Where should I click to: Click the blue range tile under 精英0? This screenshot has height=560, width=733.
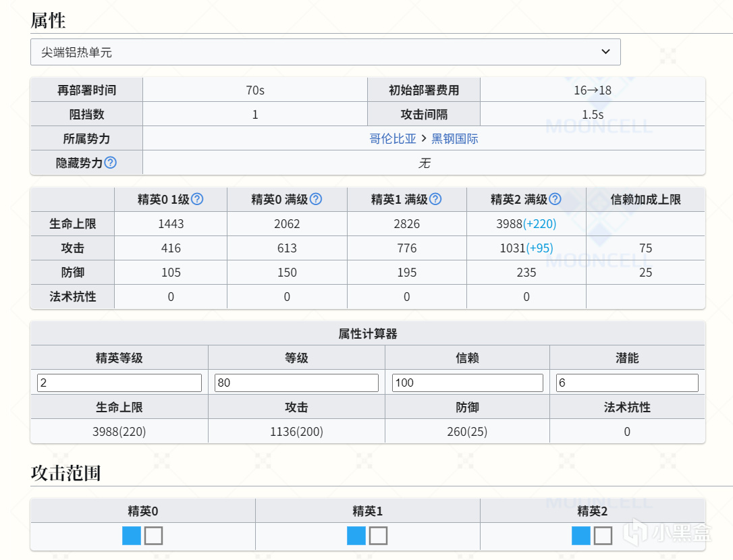pyautogui.click(x=132, y=536)
